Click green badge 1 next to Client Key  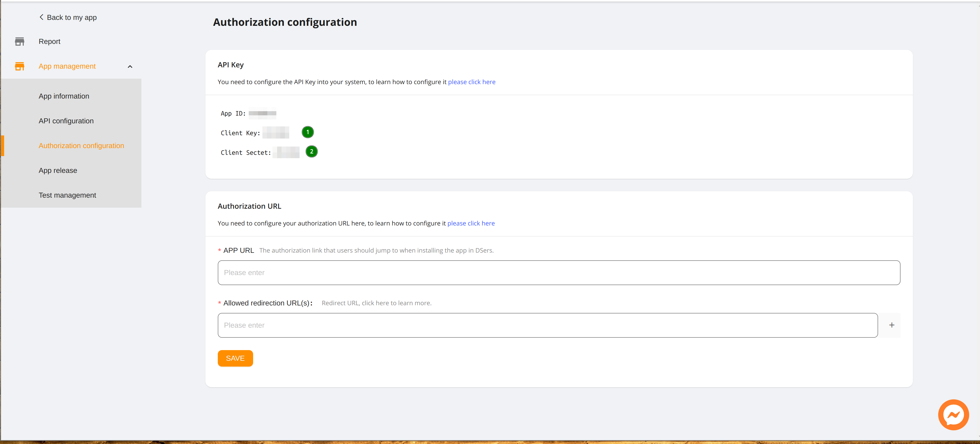[307, 132]
